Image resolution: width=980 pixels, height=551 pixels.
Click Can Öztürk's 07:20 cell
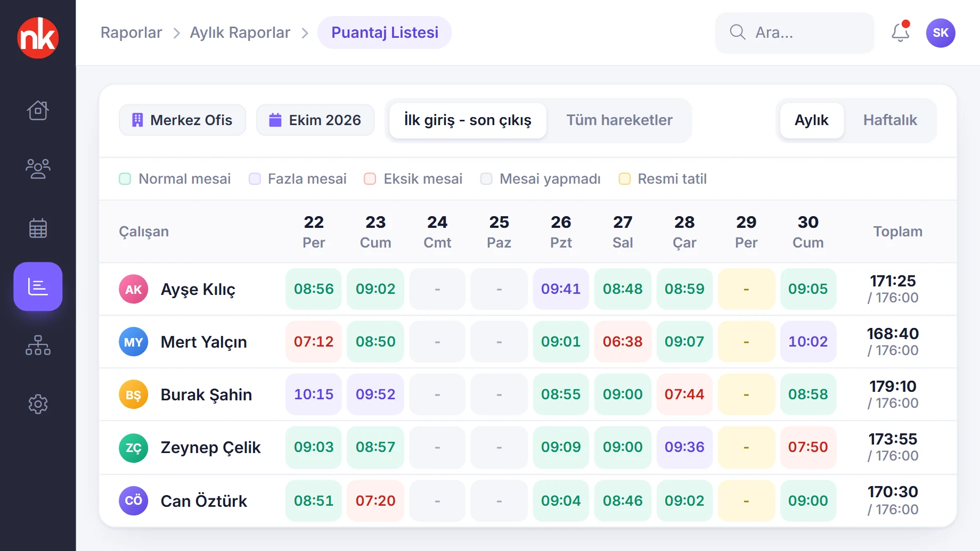click(x=375, y=500)
